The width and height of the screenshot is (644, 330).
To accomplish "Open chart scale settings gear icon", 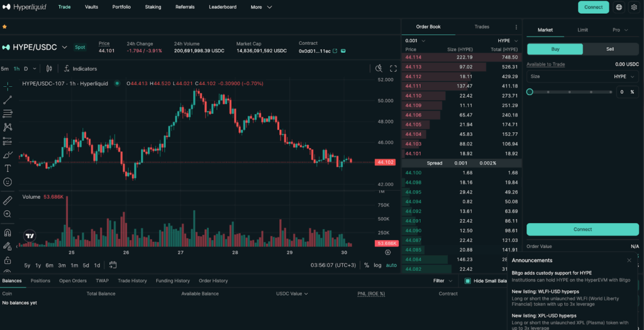I will click(387, 253).
